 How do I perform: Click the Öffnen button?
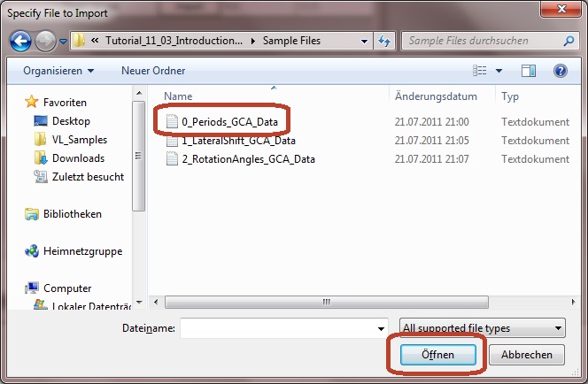438,355
